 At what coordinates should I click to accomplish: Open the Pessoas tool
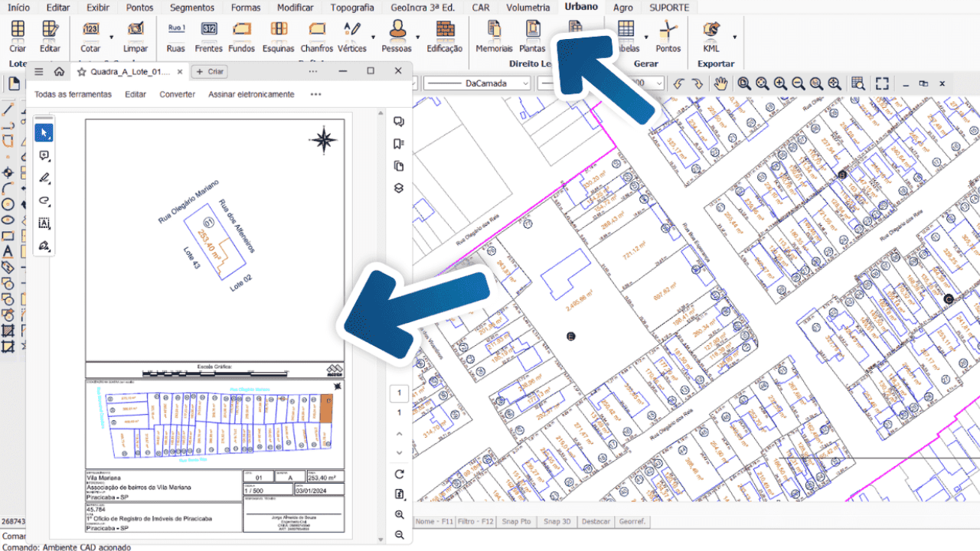(x=397, y=31)
